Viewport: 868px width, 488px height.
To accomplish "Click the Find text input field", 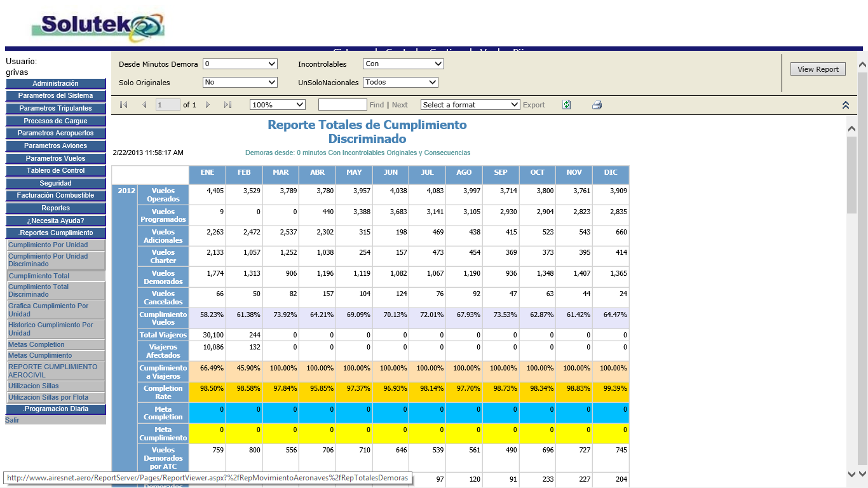I will click(342, 105).
